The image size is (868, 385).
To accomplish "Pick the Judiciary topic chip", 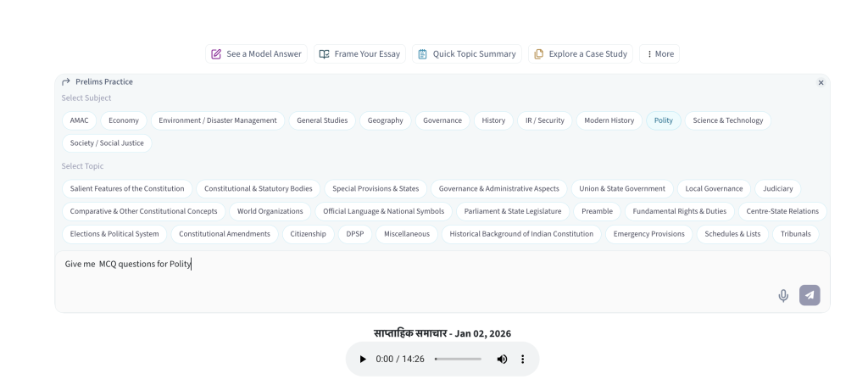I will click(x=778, y=188).
